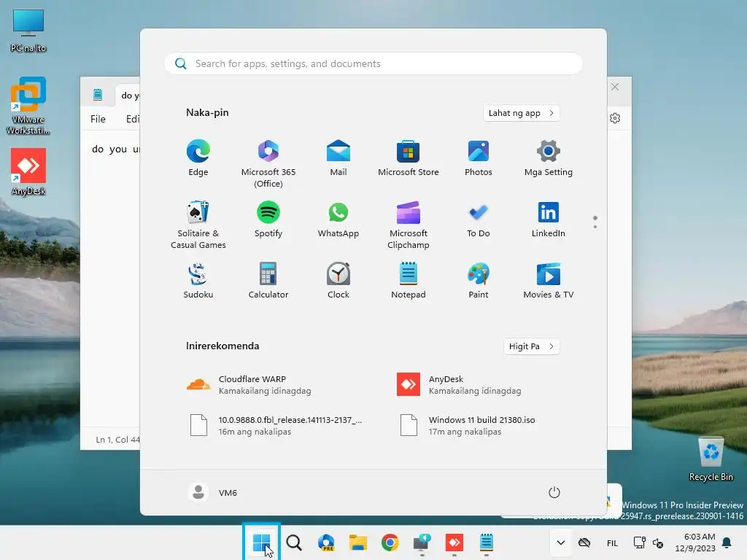Open FIL input language switcher

pyautogui.click(x=612, y=543)
